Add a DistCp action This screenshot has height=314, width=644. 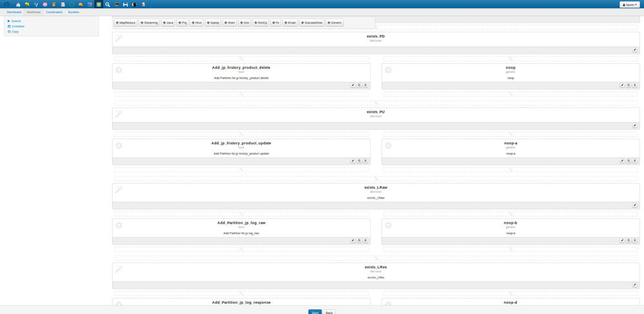[261, 23]
